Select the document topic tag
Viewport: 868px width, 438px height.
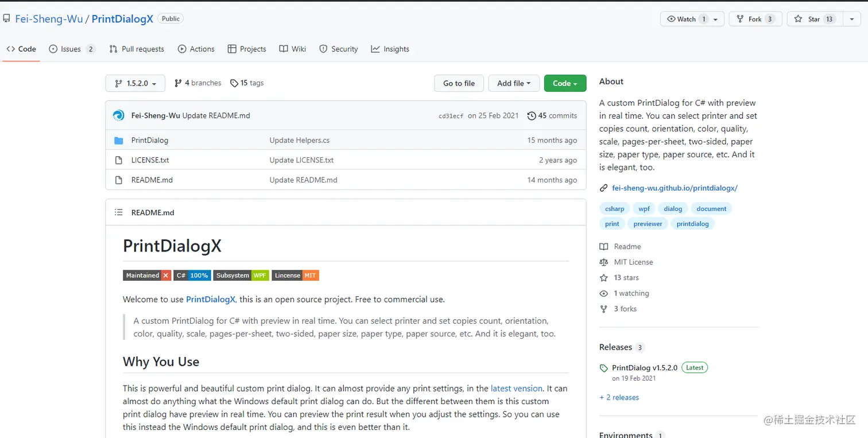(711, 209)
